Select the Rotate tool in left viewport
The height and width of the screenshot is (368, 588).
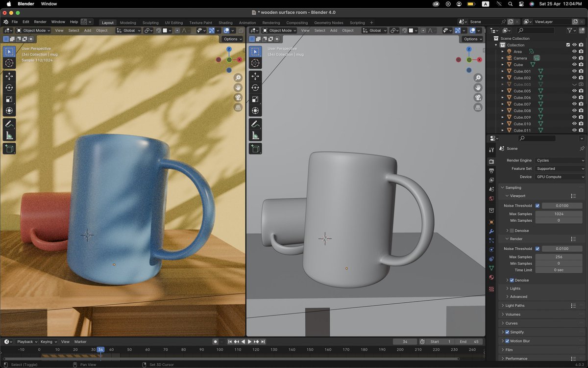coord(9,87)
